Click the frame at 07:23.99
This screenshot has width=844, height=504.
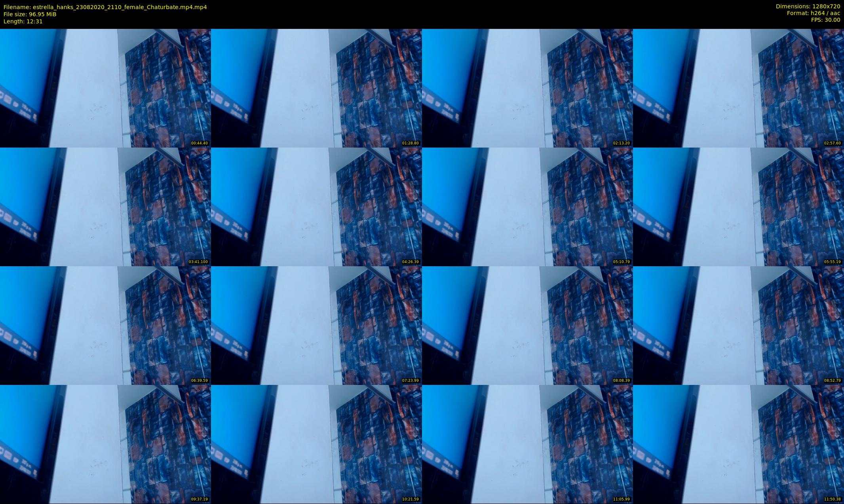pos(316,325)
